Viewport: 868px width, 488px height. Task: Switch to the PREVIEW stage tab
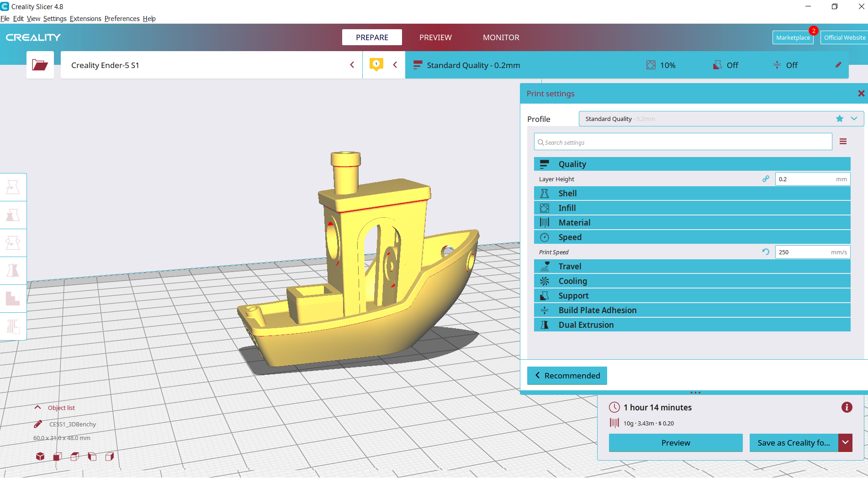(x=435, y=37)
